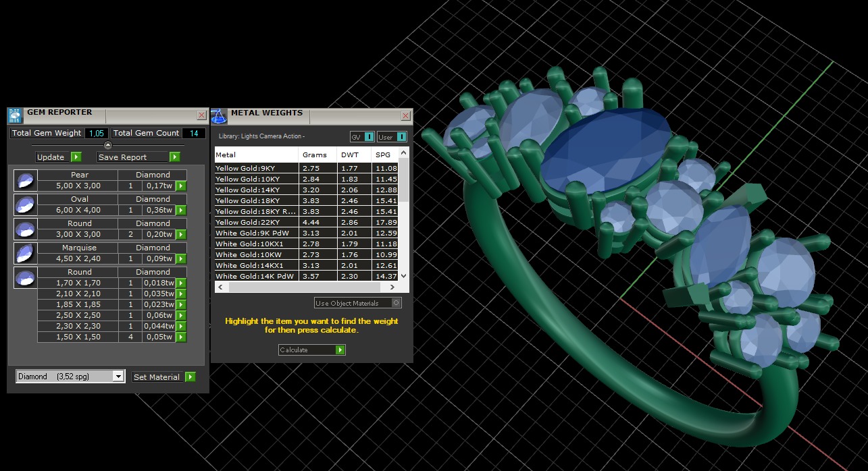
Task: Click the small Round gems group thumbnail
Action: [x=25, y=277]
